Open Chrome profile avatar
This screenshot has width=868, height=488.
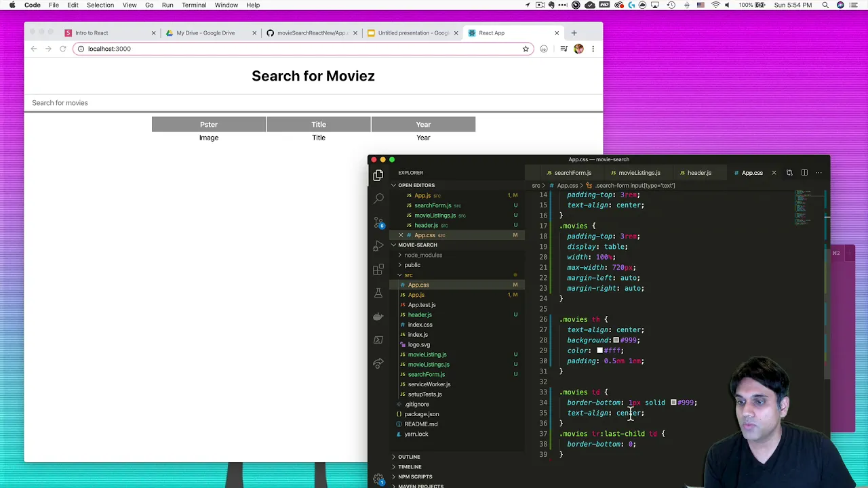pos(578,49)
